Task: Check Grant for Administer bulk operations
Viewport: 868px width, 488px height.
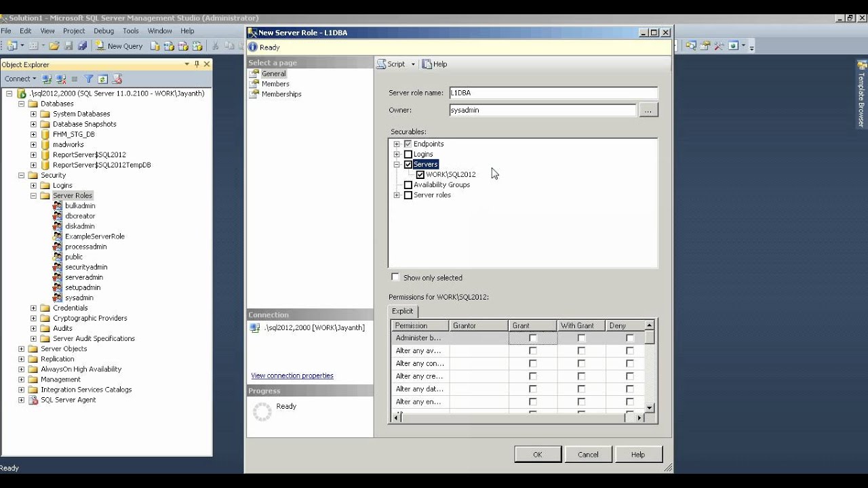Action: (532, 338)
